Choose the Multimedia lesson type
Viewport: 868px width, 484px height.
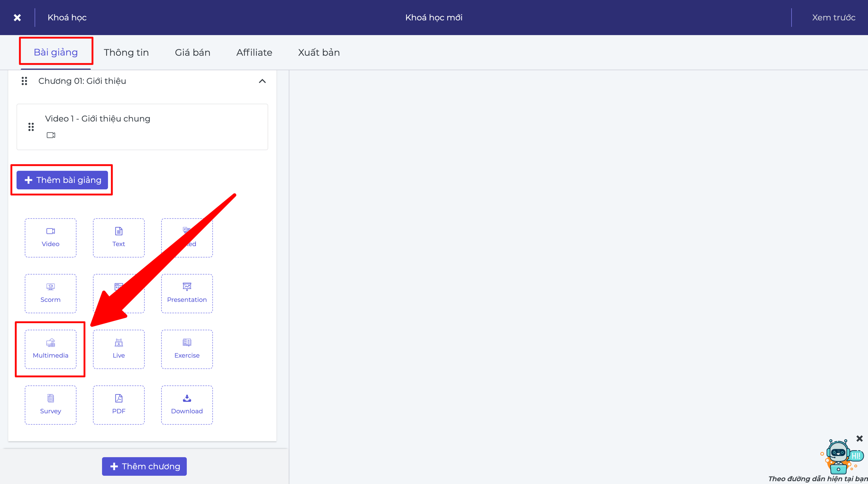coord(50,349)
